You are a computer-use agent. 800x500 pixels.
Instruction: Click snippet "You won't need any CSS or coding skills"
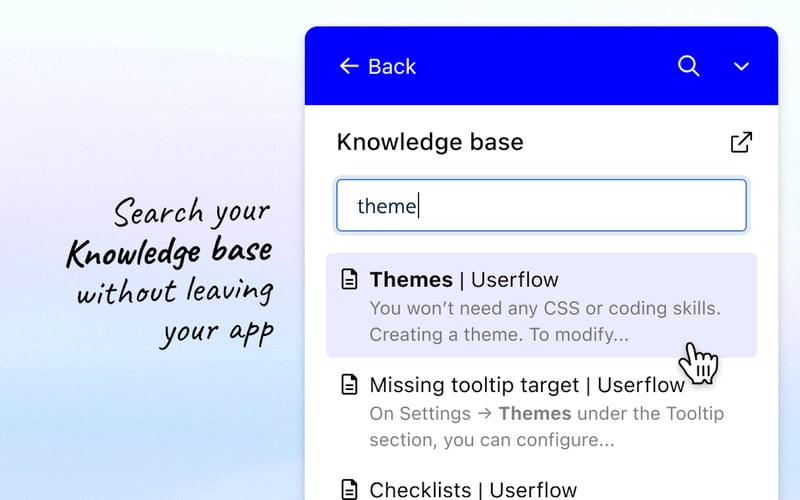click(544, 308)
